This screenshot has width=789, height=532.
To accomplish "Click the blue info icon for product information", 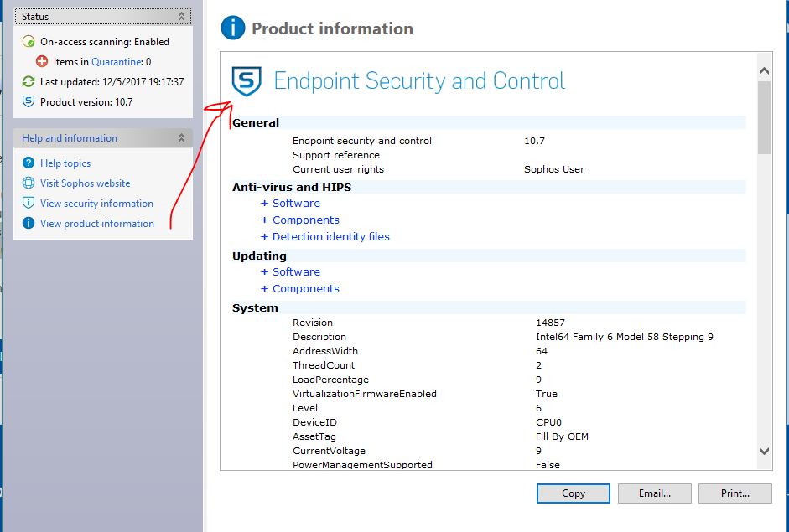I will click(x=29, y=223).
